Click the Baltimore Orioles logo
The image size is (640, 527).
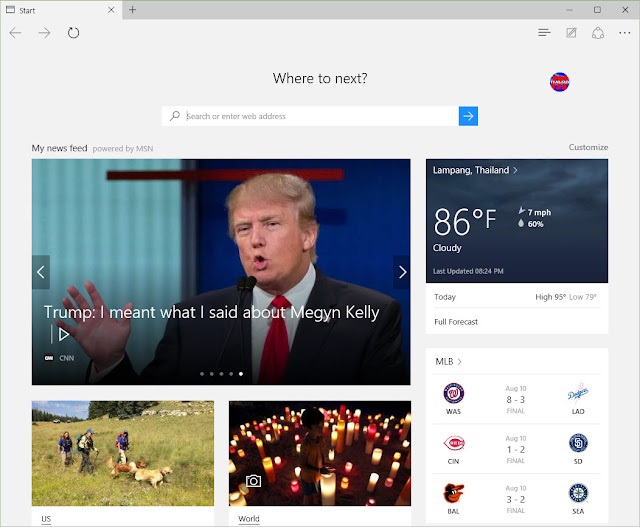click(453, 493)
